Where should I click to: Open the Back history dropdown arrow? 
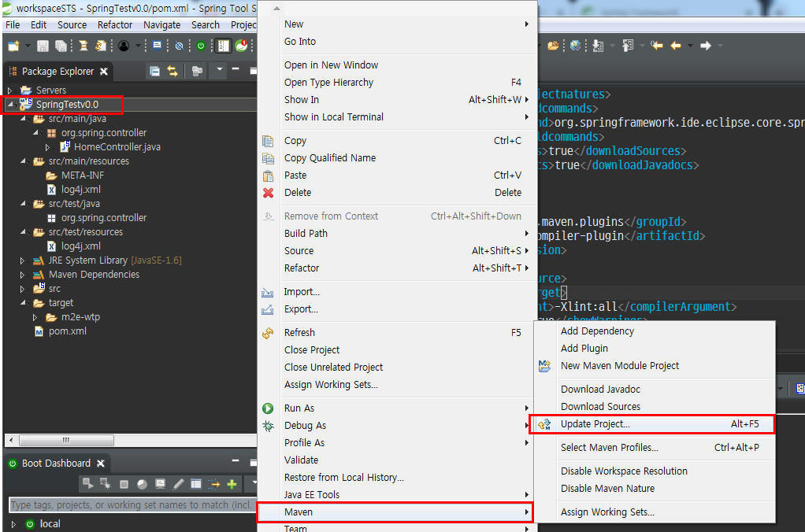690,46
